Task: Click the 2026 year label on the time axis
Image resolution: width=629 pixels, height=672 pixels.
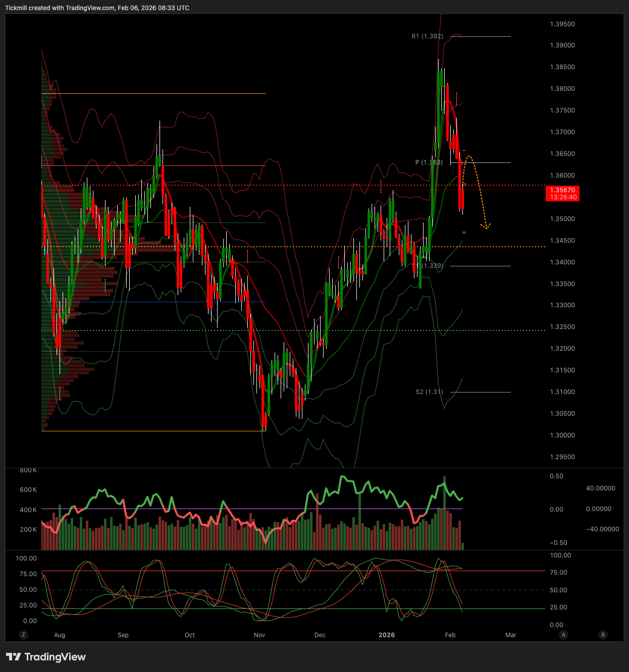Action: [x=387, y=635]
